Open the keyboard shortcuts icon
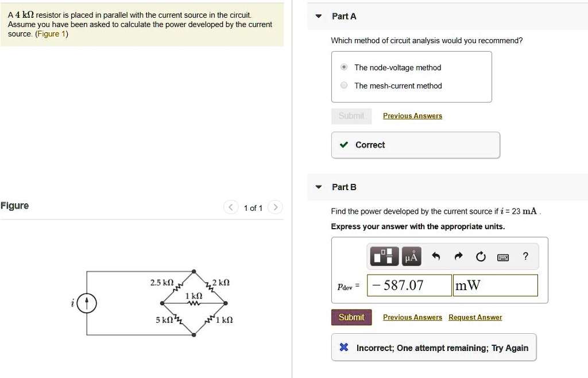The image size is (588, 378). (x=504, y=257)
